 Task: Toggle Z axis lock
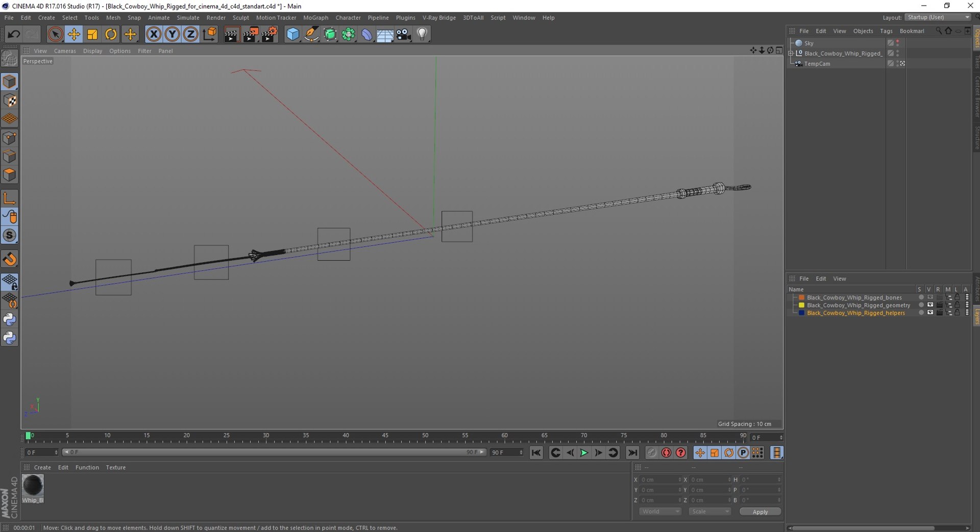[190, 34]
